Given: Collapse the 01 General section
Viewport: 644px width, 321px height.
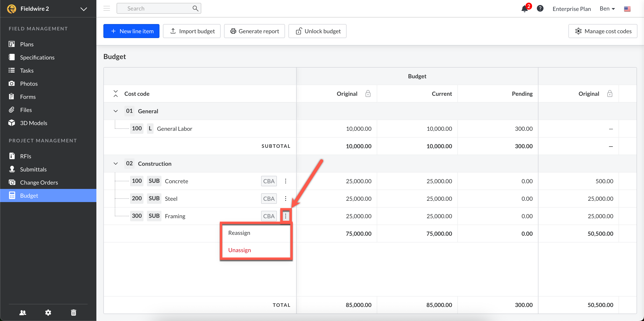Looking at the screenshot, I should (x=115, y=111).
